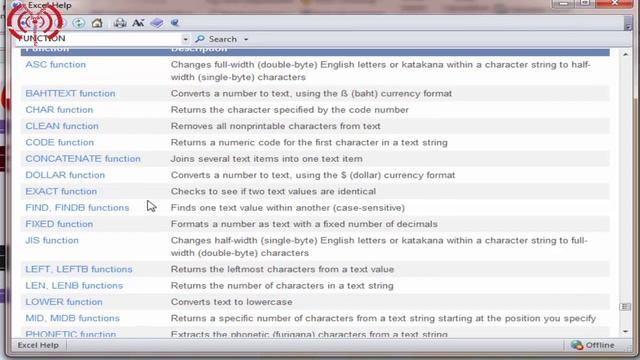
Task: Click text 'Removes all nonprintable characters from text'
Action: coord(276,126)
